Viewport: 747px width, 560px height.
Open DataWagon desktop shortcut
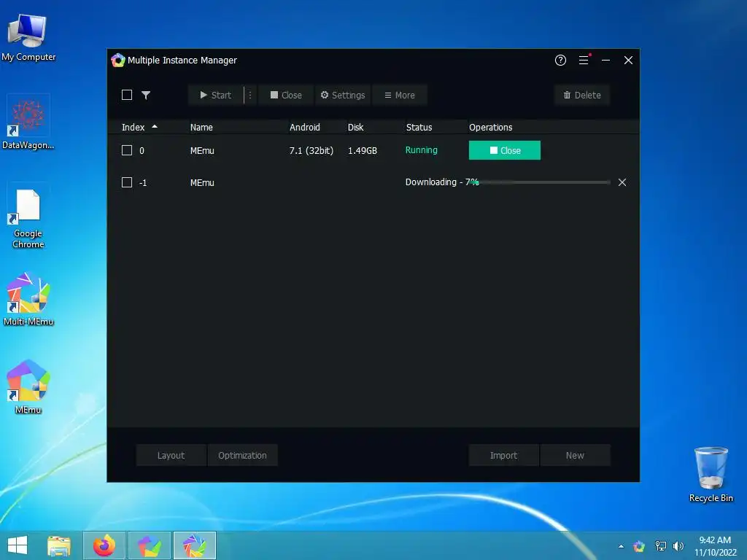point(28,122)
